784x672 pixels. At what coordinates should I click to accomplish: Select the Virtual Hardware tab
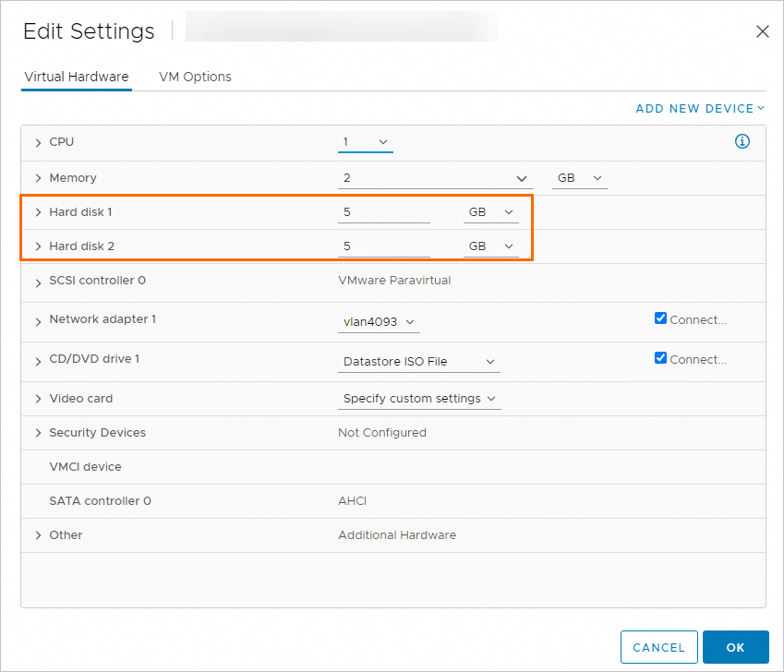(x=77, y=77)
